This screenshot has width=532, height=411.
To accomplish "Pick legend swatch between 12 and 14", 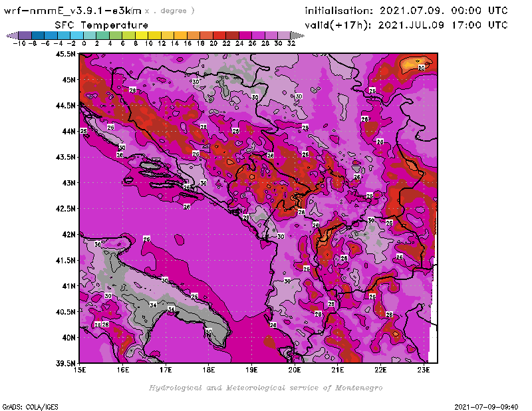I will click(x=168, y=35).
